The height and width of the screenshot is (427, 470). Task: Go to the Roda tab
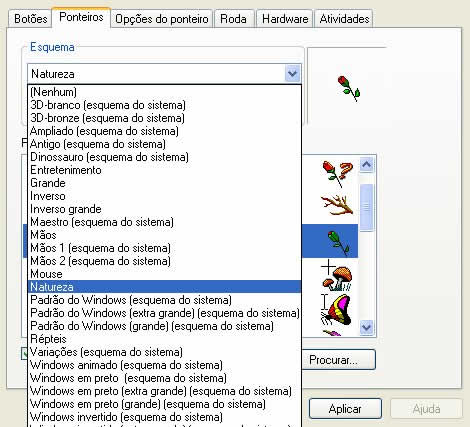click(233, 19)
